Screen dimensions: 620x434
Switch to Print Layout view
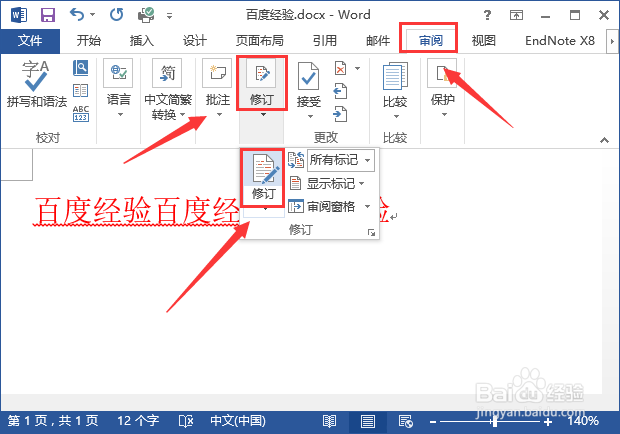tap(368, 421)
